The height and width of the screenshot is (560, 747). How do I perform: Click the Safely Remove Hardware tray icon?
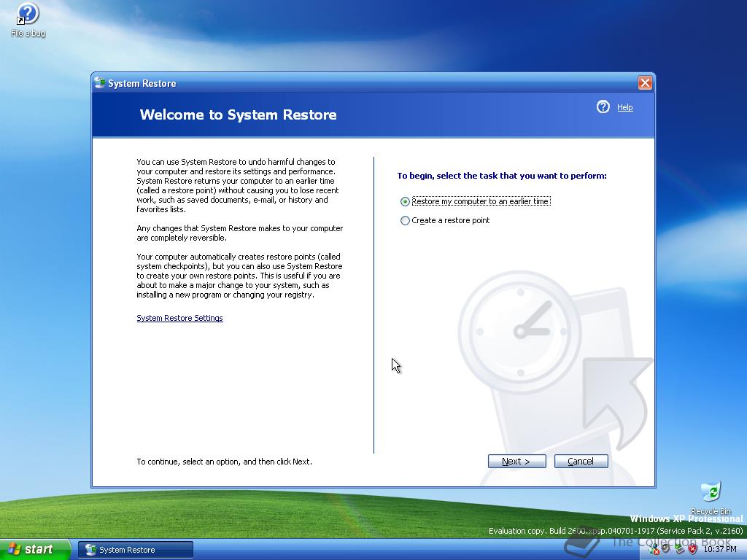pyautogui.click(x=679, y=549)
